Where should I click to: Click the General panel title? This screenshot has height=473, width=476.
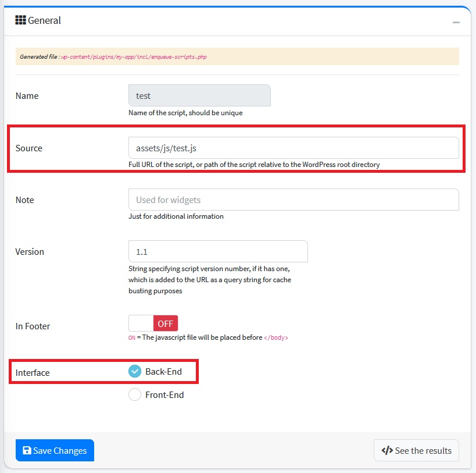click(44, 20)
